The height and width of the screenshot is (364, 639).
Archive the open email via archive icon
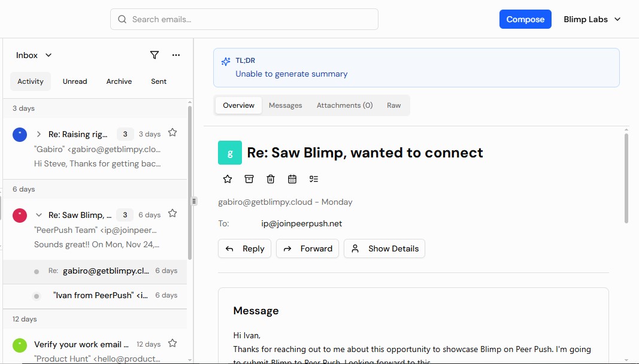click(249, 178)
